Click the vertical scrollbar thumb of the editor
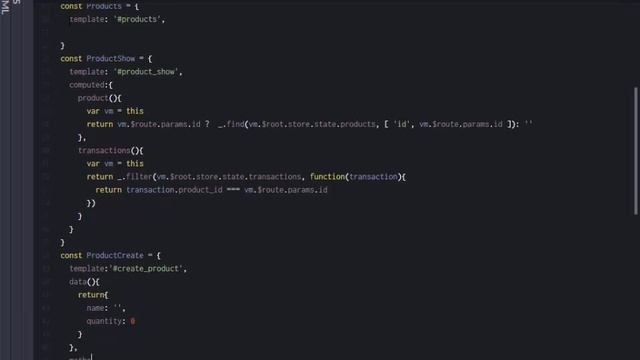Image resolution: width=640 pixels, height=360 pixels. click(x=636, y=151)
